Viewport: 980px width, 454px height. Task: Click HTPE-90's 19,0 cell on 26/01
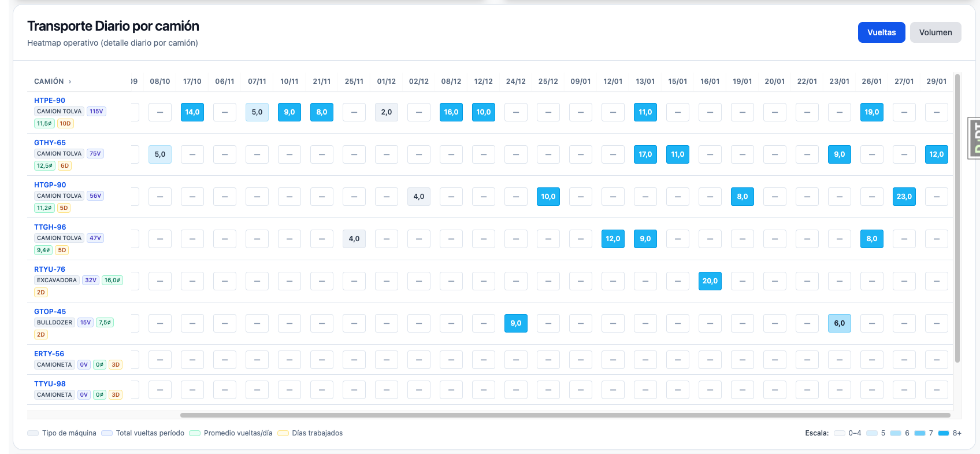coord(871,112)
